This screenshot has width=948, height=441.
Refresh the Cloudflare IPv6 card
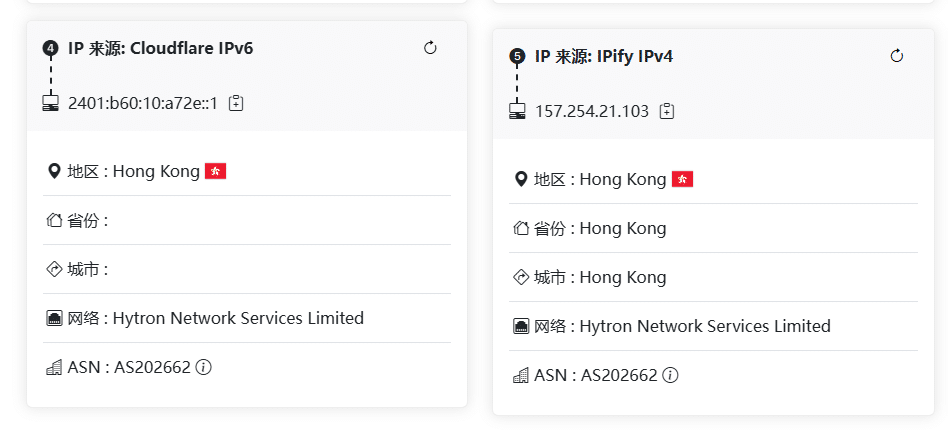coord(430,48)
